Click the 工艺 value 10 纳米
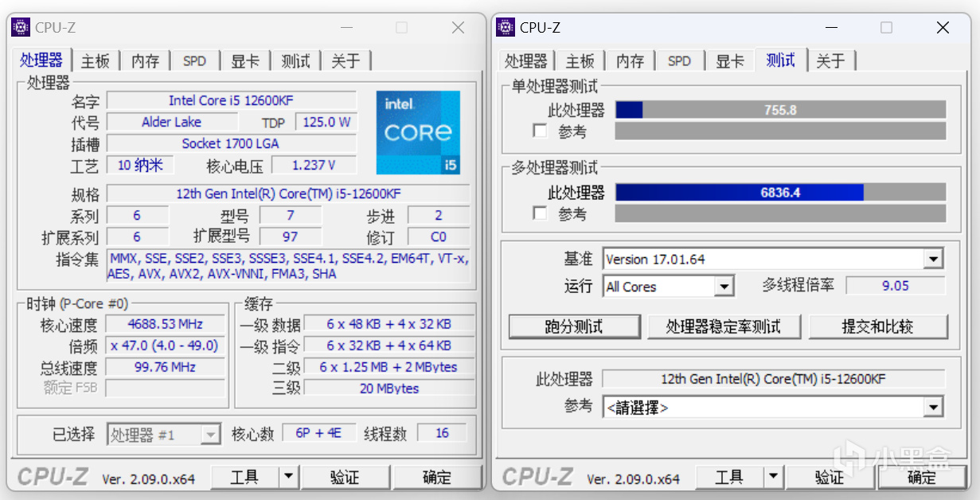The width and height of the screenshot is (980, 500). tap(140, 165)
